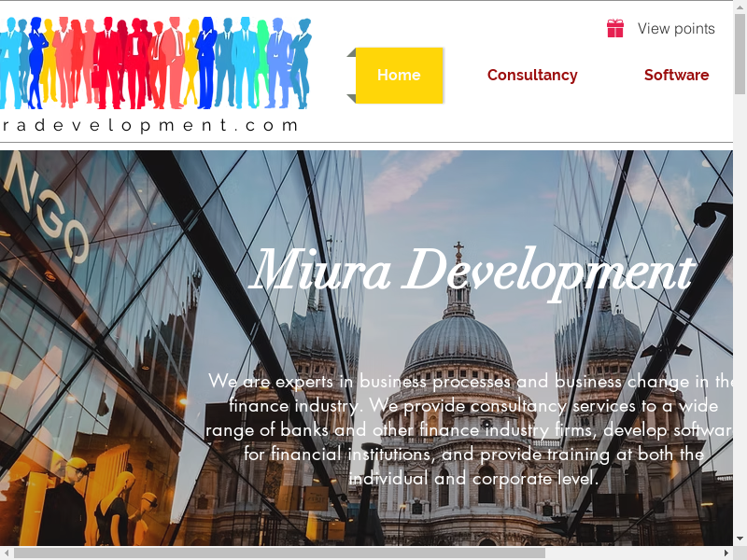Select the yellow Home menu item
The width and height of the screenshot is (747, 560).
pos(399,76)
